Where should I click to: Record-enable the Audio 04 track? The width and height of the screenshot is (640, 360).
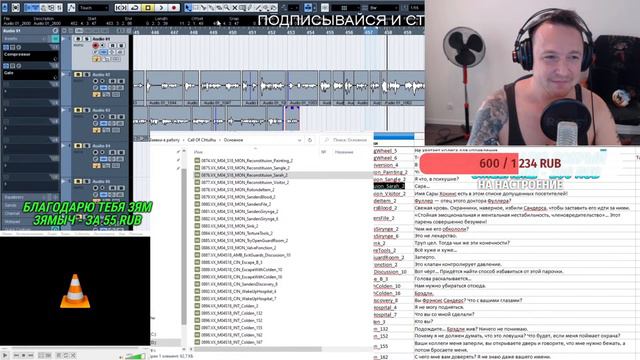96,152
